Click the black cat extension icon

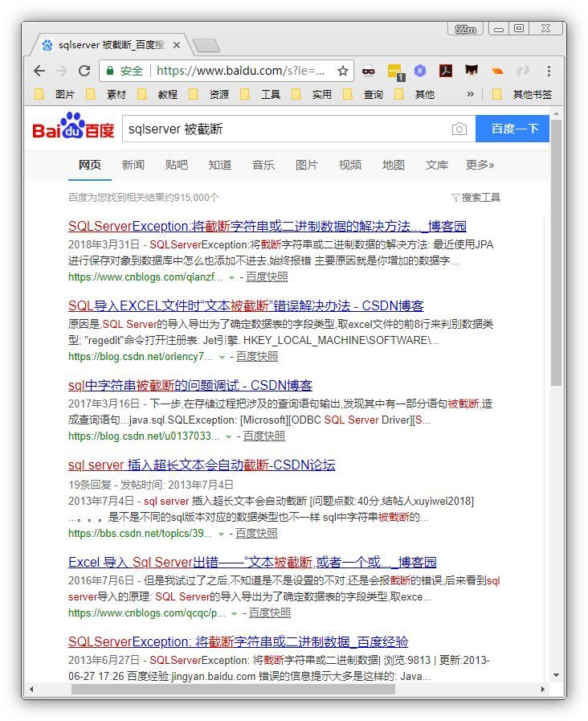click(472, 71)
